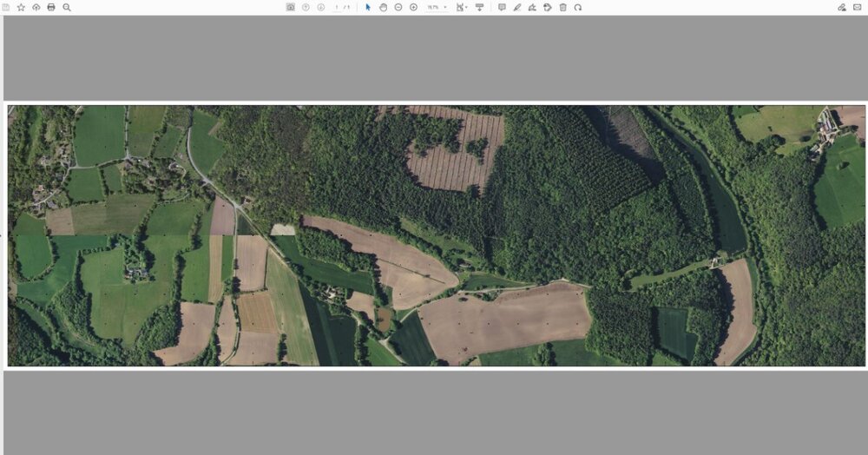Rotate the page view
Image resolution: width=868 pixels, height=455 pixels.
[x=578, y=7]
